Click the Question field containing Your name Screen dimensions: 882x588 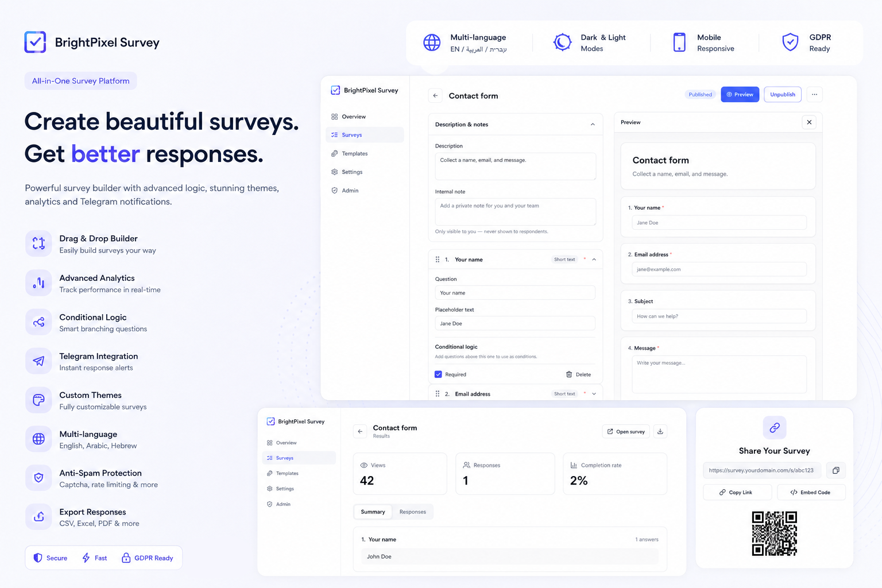515,293
